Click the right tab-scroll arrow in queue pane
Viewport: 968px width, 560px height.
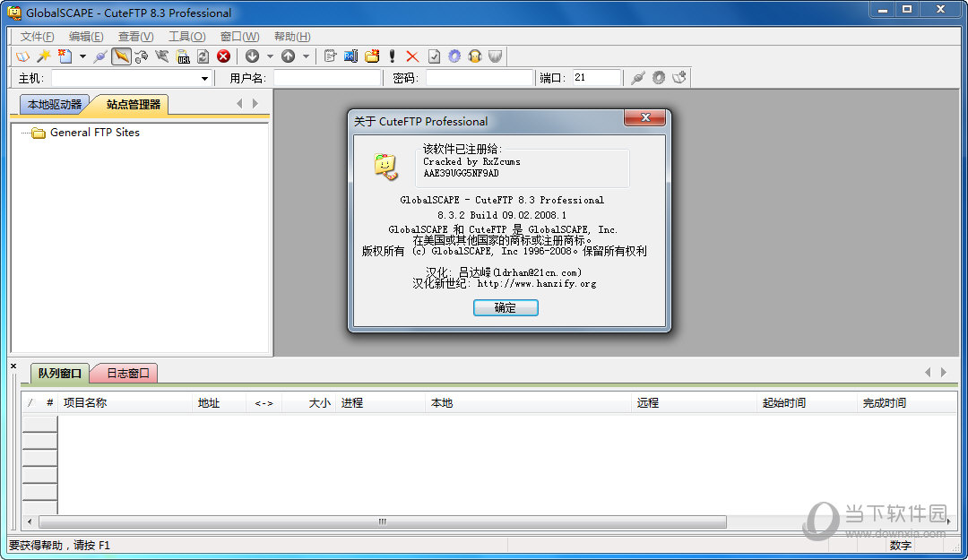tap(943, 373)
